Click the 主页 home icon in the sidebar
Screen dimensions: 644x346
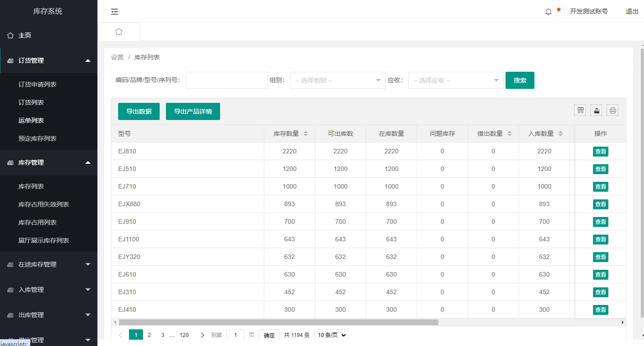tap(10, 35)
